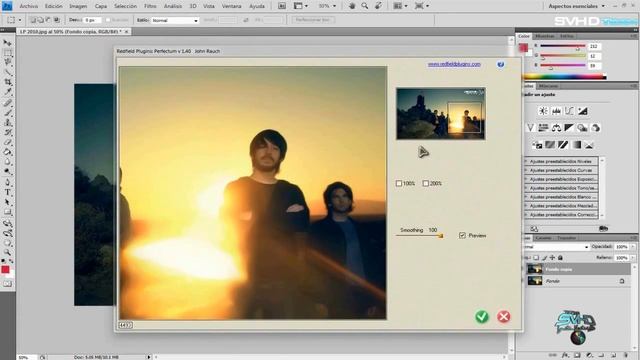The image size is (640, 360).
Task: Select the Eyedropper tool
Action: (x=7, y=92)
